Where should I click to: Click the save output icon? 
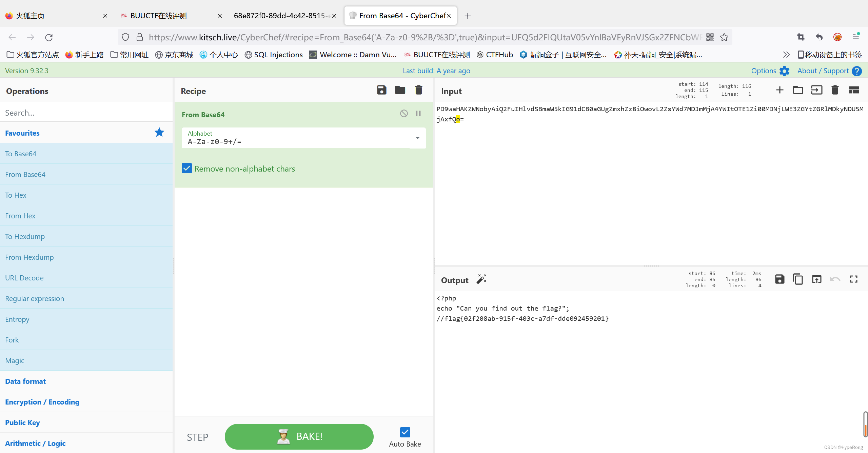click(x=779, y=280)
